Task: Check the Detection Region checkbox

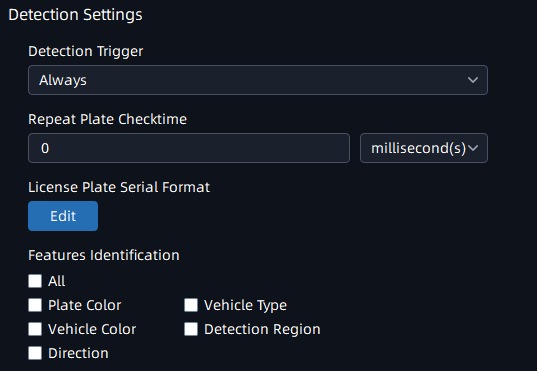Action: tap(191, 329)
